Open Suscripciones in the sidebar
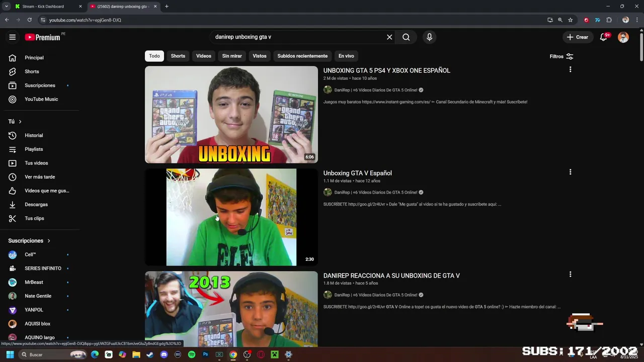The width and height of the screenshot is (644, 362). 39,85
